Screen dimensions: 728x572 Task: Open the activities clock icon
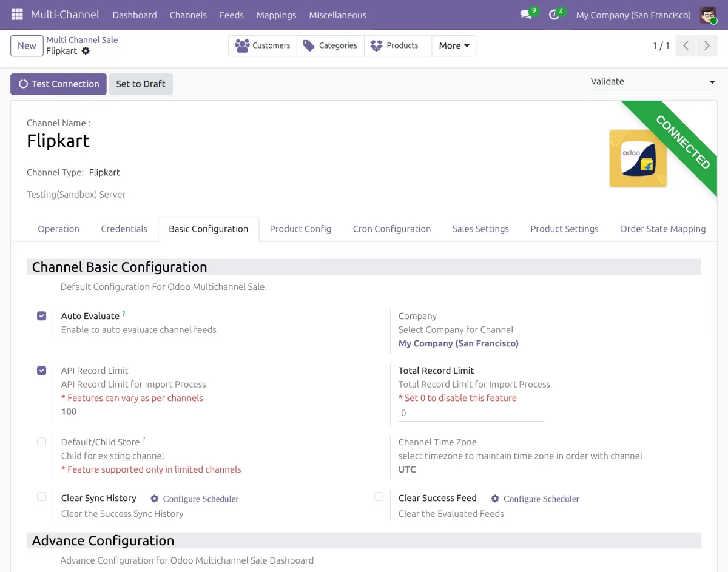click(554, 15)
